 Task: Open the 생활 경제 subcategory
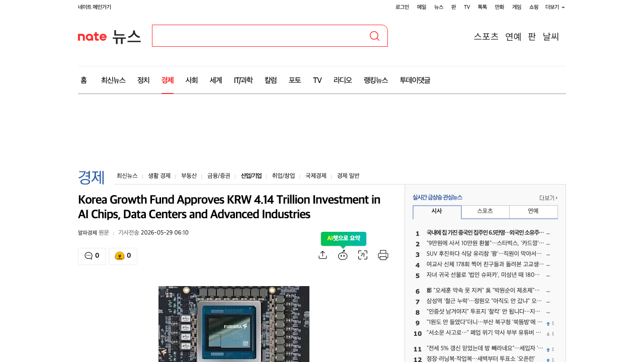[159, 176]
